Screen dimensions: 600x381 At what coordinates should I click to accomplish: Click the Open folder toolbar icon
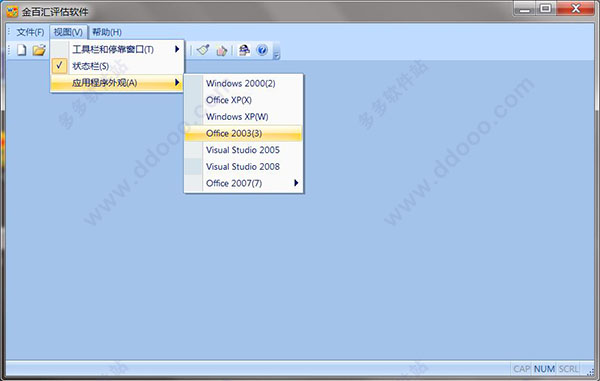click(39, 50)
